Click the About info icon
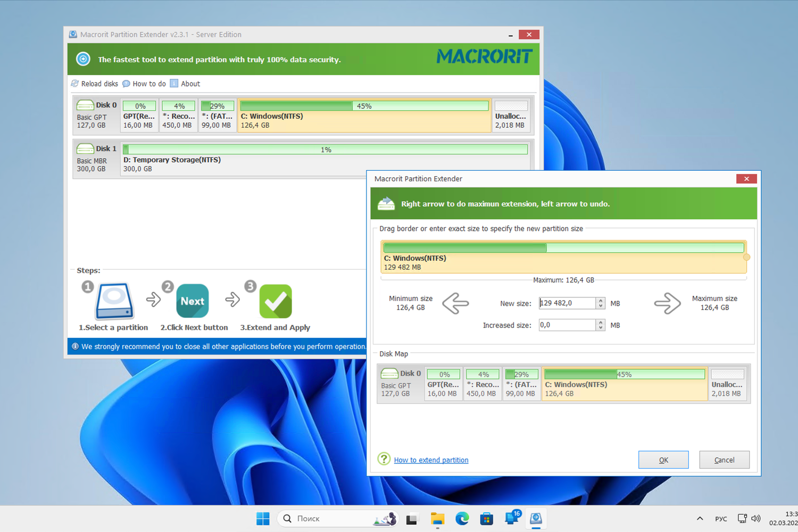The image size is (798, 532). tap(174, 84)
